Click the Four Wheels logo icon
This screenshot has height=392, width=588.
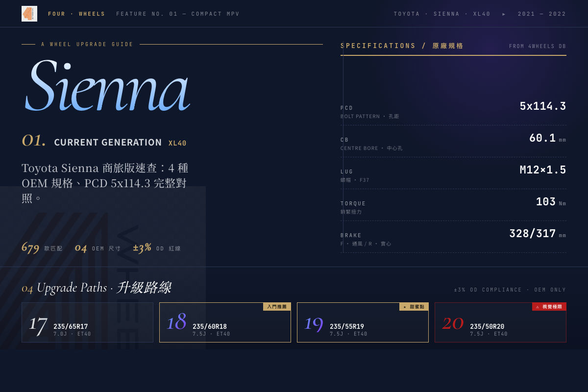pyautogui.click(x=29, y=14)
